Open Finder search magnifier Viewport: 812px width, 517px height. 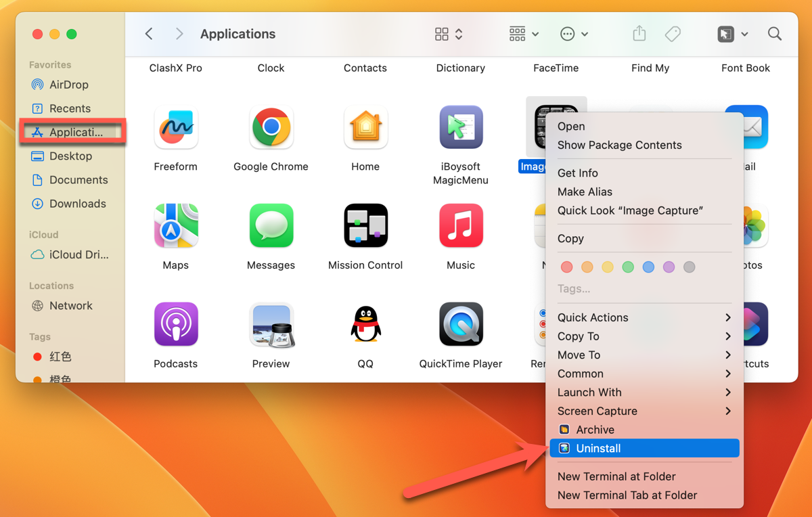775,34
